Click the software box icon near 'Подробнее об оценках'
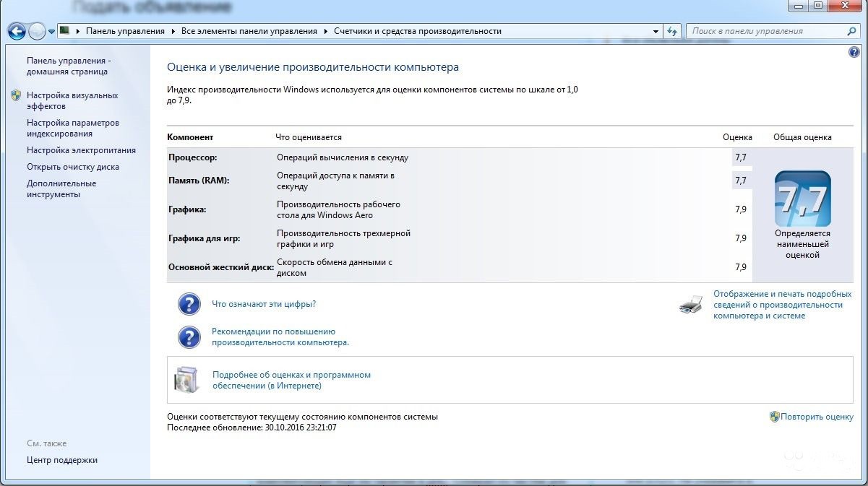 [x=185, y=380]
